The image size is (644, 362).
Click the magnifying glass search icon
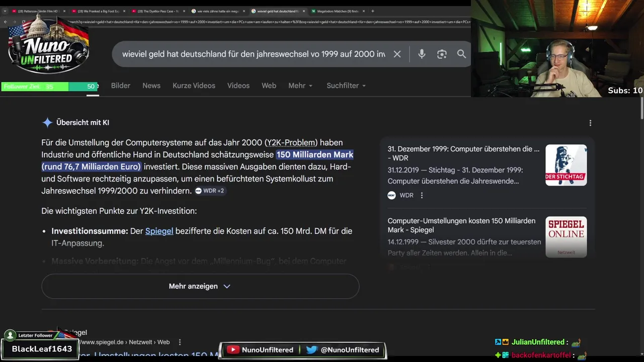(461, 54)
